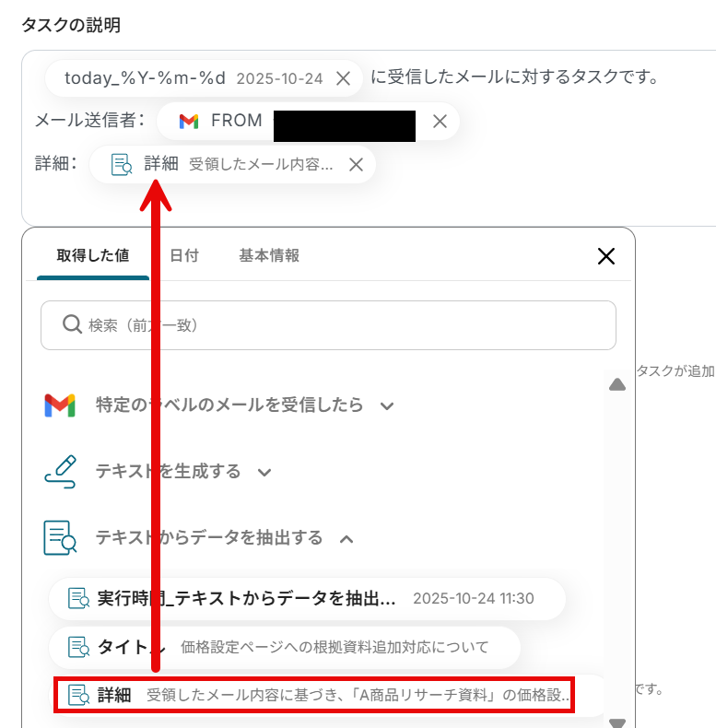Viewport: 716px width, 728px height.
Task: Select 実行時間_テキストからデータを抽出 value
Action: (307, 598)
